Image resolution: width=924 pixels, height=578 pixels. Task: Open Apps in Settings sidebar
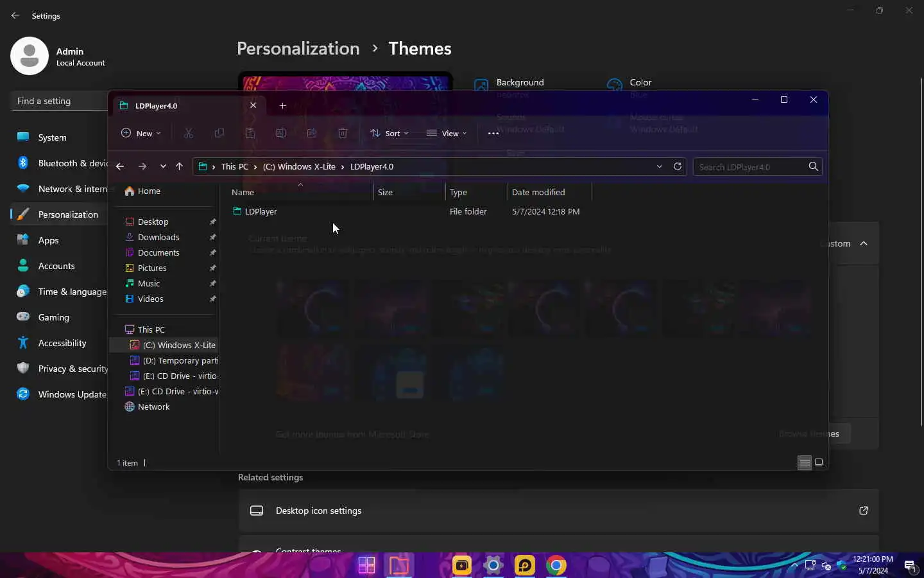[x=59, y=240]
